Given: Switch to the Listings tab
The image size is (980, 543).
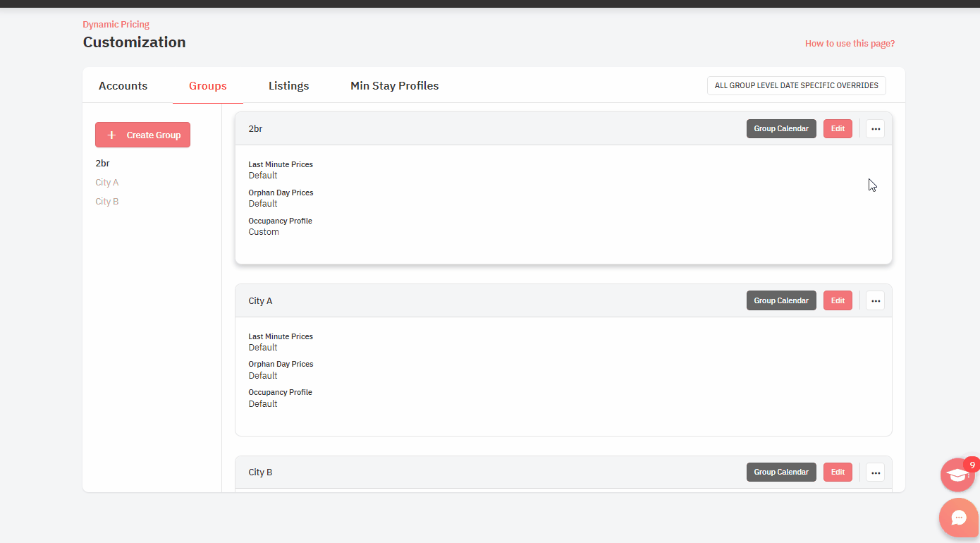Looking at the screenshot, I should coord(288,86).
